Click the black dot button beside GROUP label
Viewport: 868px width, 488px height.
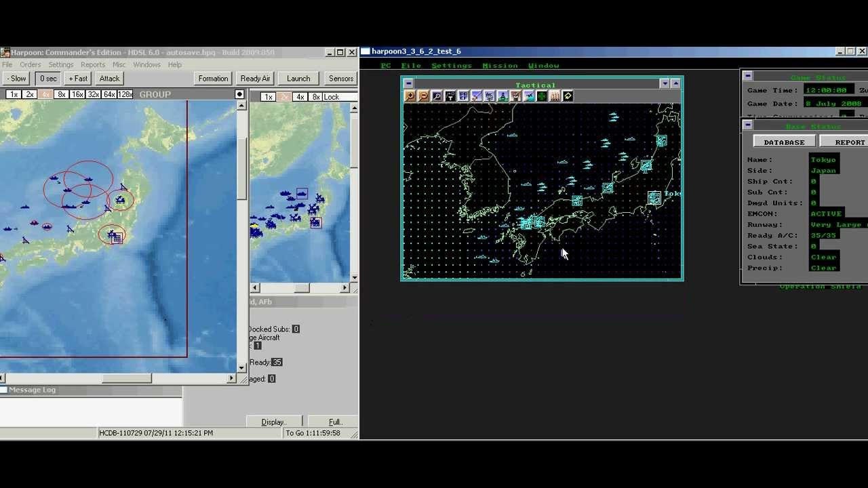click(239, 94)
